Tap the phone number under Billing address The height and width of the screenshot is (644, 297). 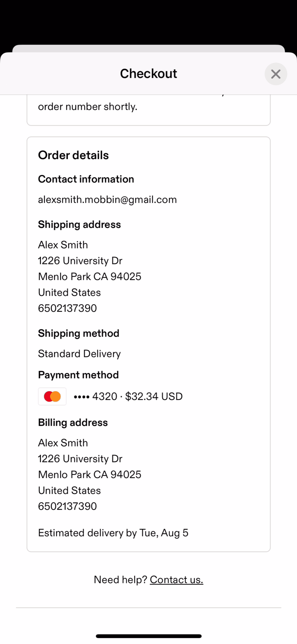[x=67, y=506]
